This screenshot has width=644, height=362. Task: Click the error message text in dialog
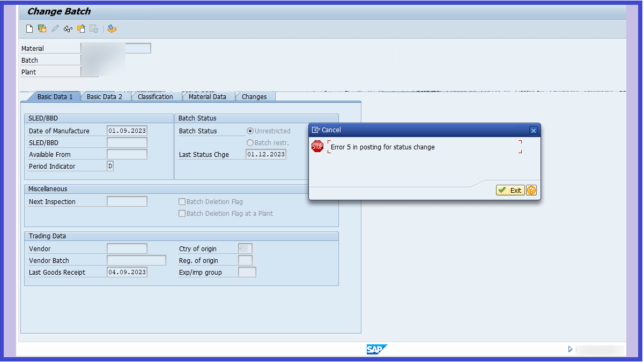point(383,147)
